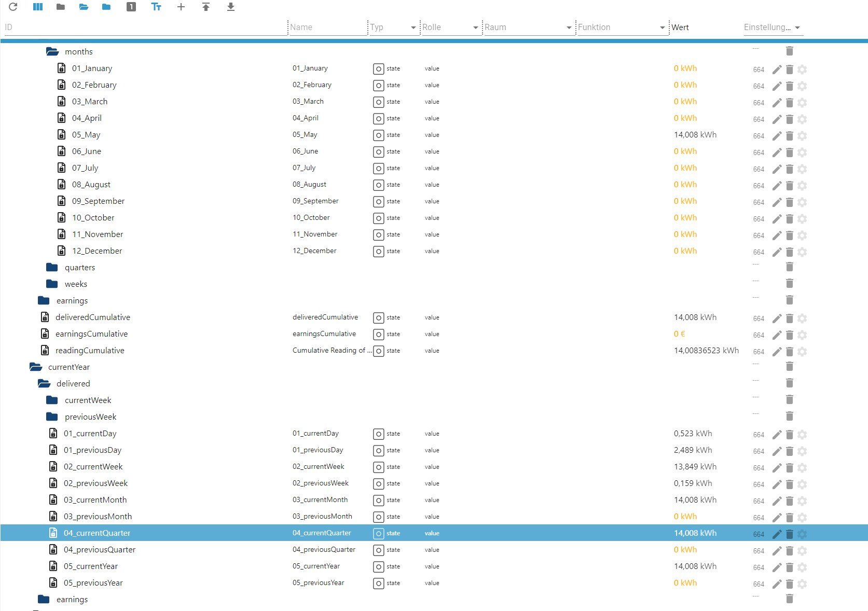Click the 03_previousMonth name cell
Screen dimensions: 868x611
coord(322,517)
